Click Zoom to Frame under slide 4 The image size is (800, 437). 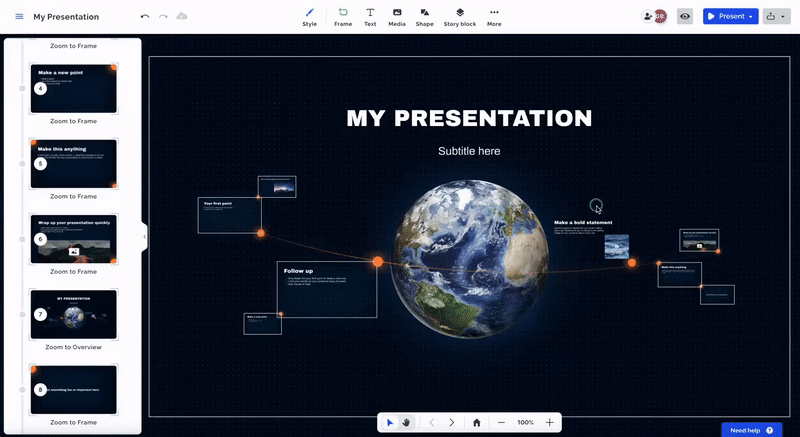click(73, 121)
